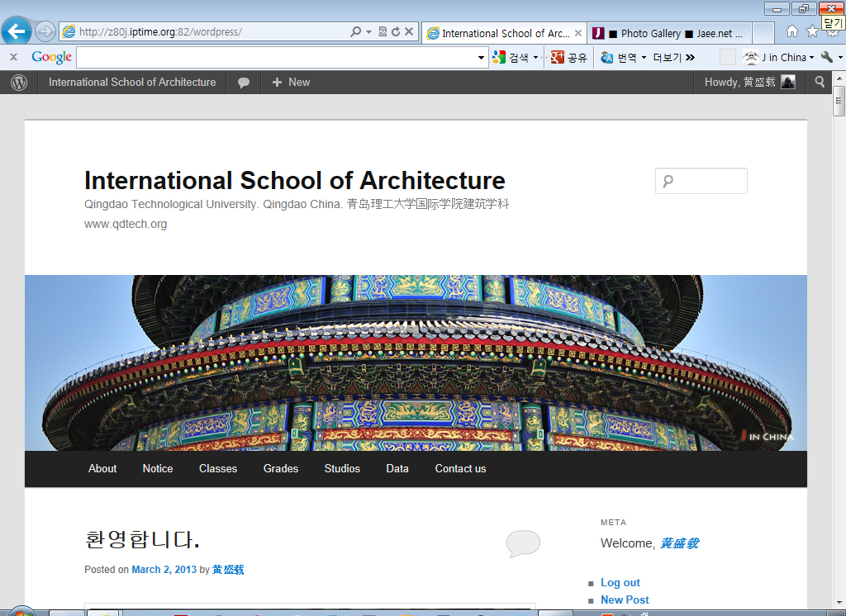
Task: Open the March 2, 2013 post link
Action: point(164,570)
